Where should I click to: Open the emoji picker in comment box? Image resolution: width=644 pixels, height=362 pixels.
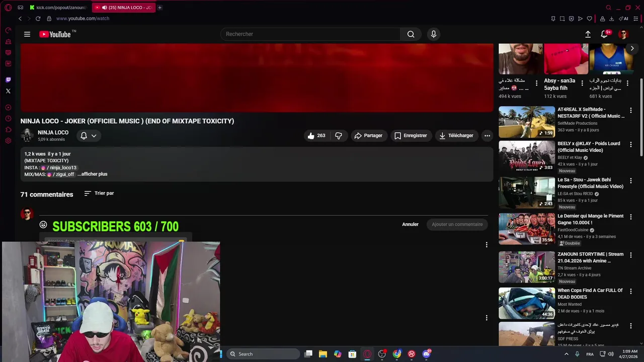43,225
